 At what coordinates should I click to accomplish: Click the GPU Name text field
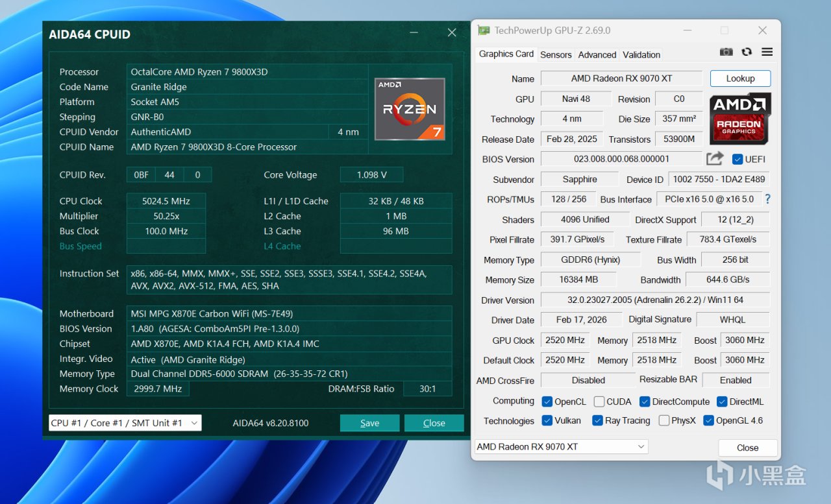tap(621, 78)
